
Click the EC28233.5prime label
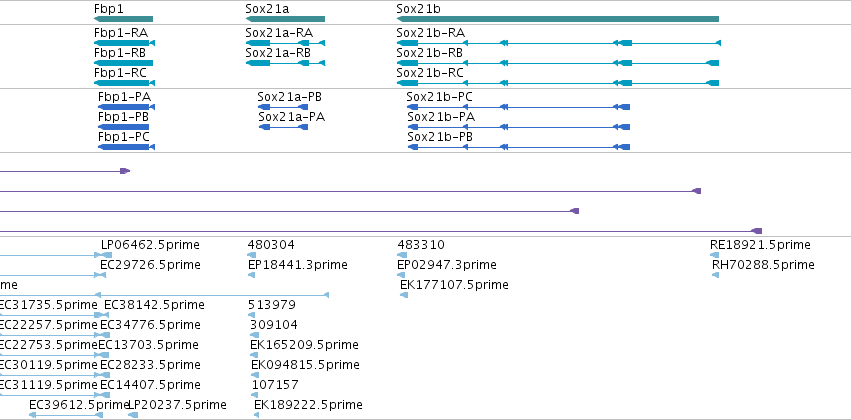pyautogui.click(x=150, y=365)
